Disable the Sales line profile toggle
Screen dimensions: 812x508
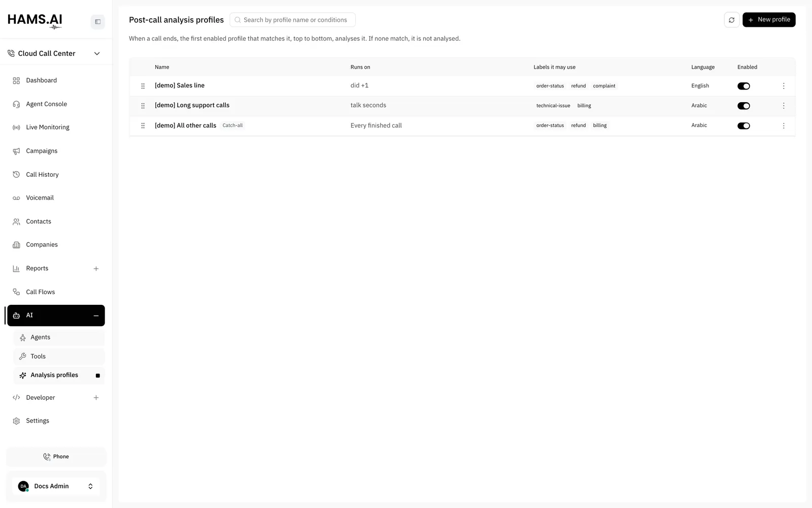(743, 86)
